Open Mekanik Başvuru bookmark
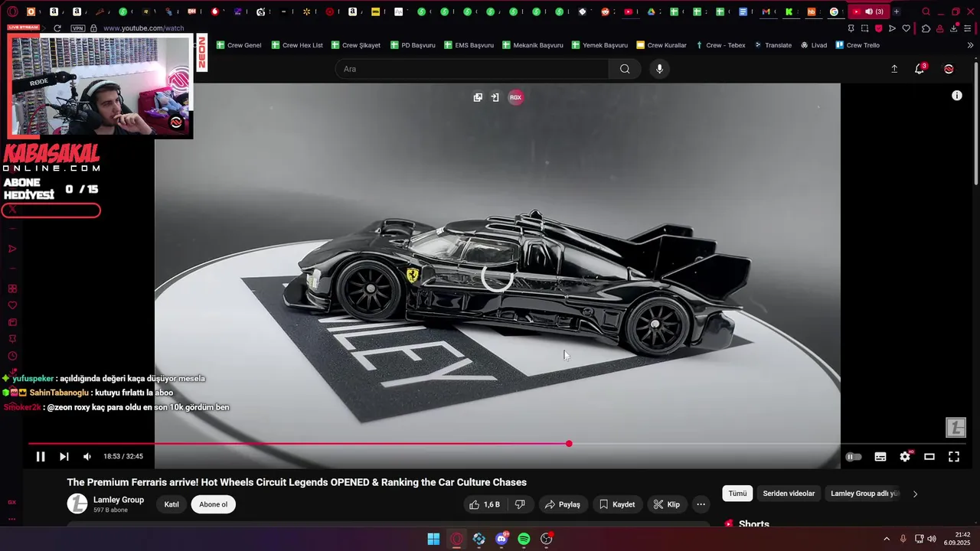This screenshot has width=980, height=551. tap(533, 45)
